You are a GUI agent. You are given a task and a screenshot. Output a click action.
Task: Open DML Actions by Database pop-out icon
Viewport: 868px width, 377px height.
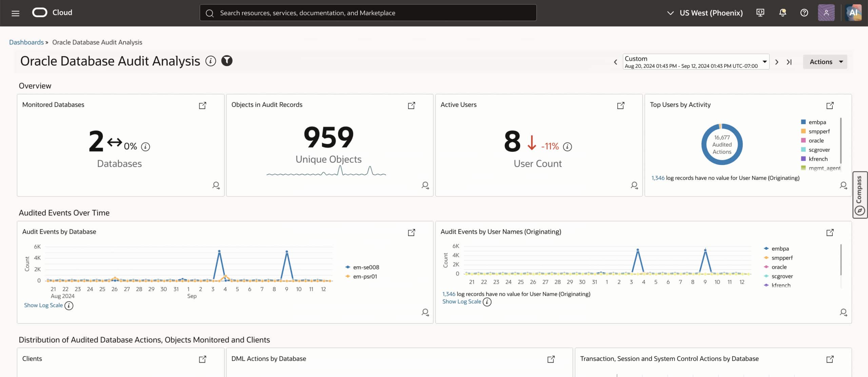click(x=551, y=359)
